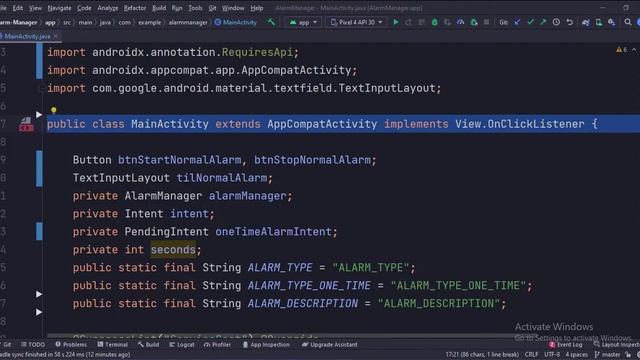
Task: Open the Help menu
Action: click(256, 8)
